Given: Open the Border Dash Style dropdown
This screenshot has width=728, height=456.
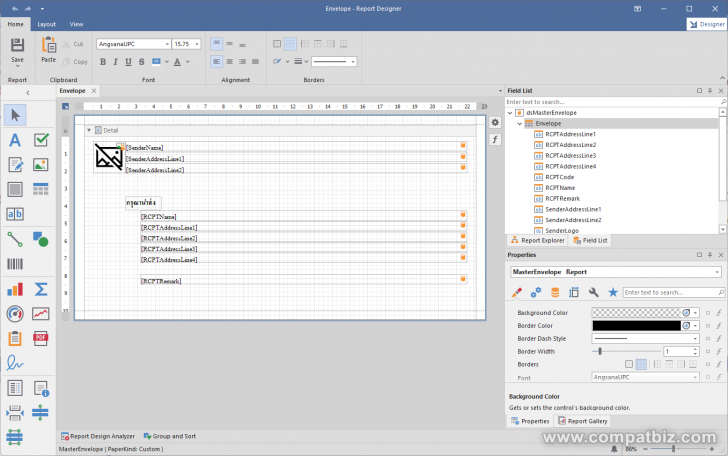Looking at the screenshot, I should [x=695, y=339].
